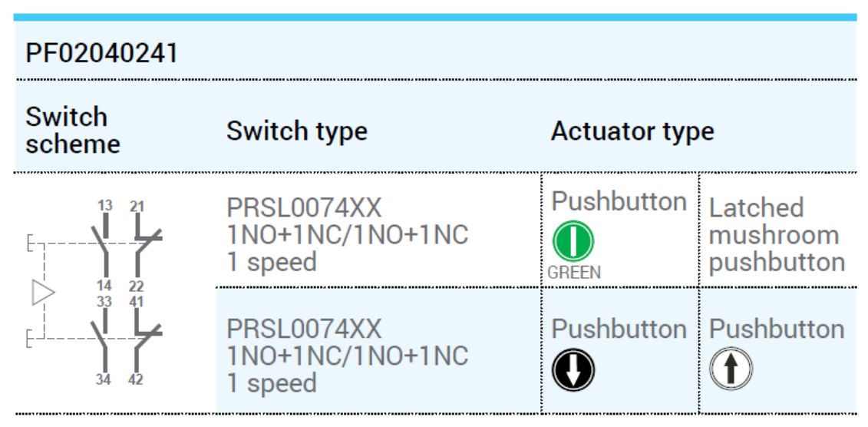Click Pushbutton text above the down-arrow icon
Image resolution: width=868 pixels, height=427 pixels.
(619, 329)
